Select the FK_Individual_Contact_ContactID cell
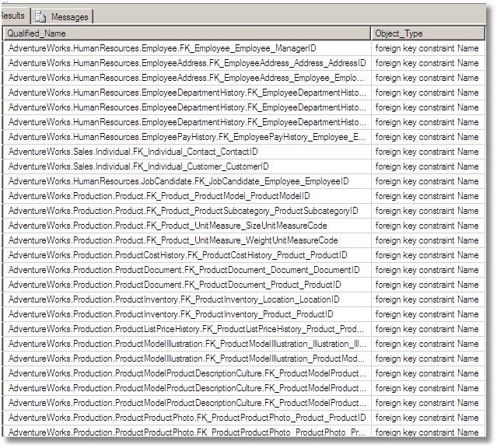This screenshot has height=448, width=497. coord(187,152)
